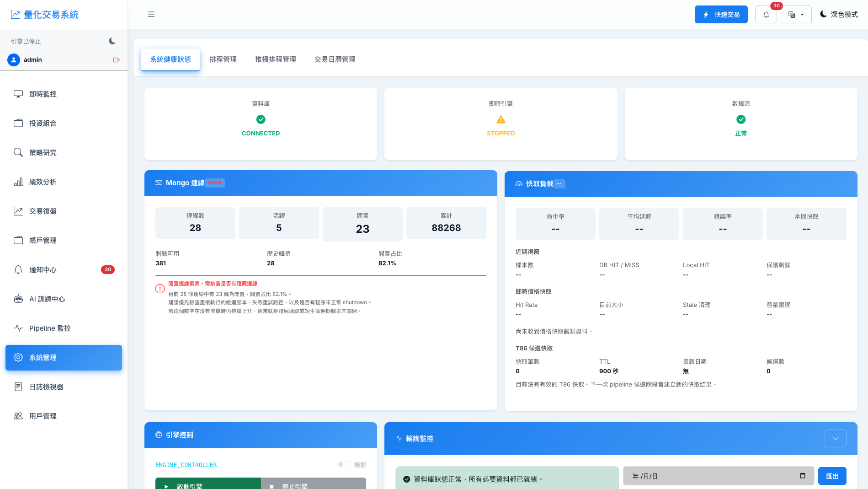The height and width of the screenshot is (489, 868).
Task: Toggle the sidebar hamburger menu
Action: click(151, 14)
